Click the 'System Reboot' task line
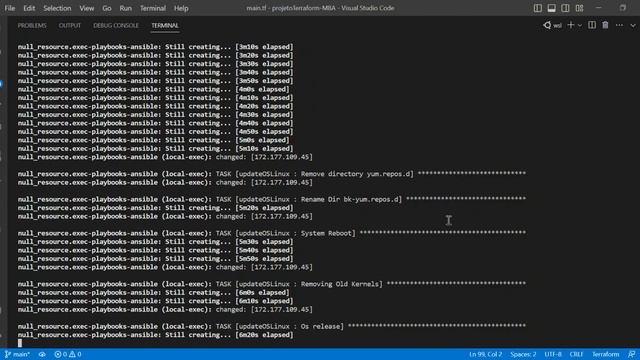Image resolution: width=640 pixels, height=360 pixels. [272, 233]
